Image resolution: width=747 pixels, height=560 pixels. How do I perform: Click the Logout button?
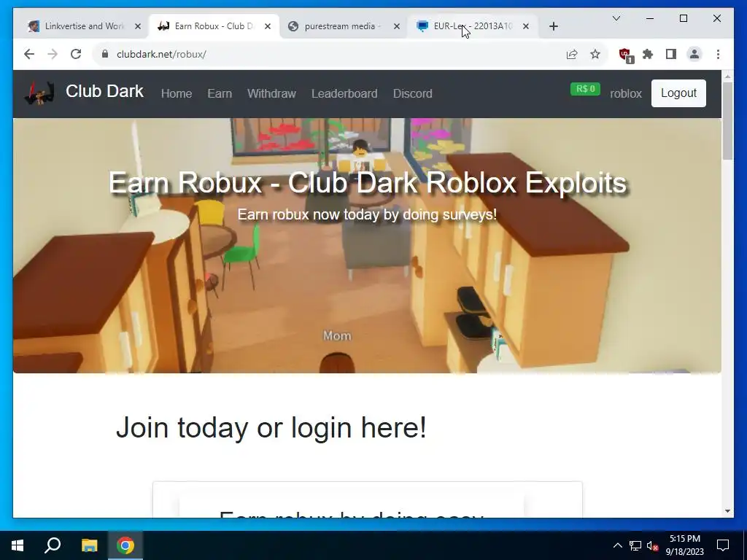(678, 93)
